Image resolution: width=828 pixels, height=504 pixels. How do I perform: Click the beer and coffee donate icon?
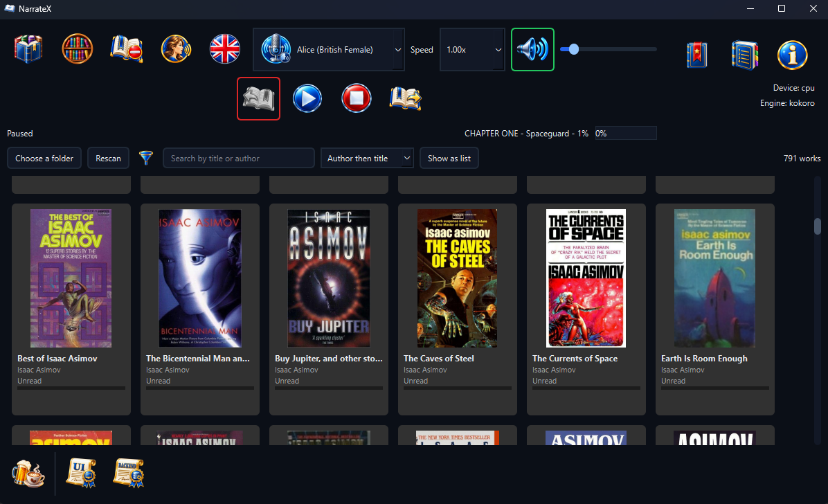[28, 474]
